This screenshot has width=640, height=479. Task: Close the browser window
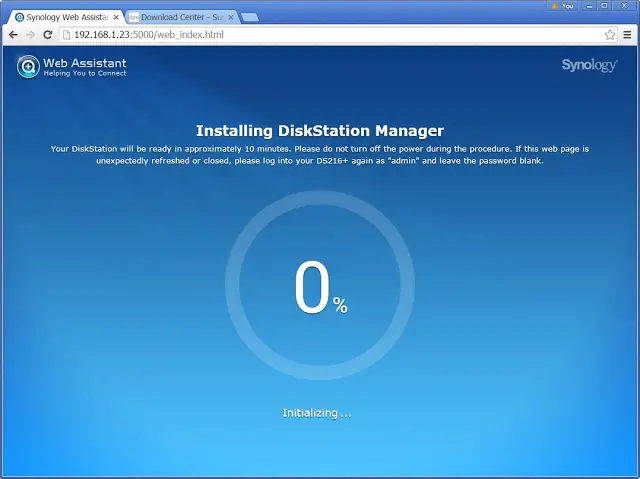coord(624,6)
